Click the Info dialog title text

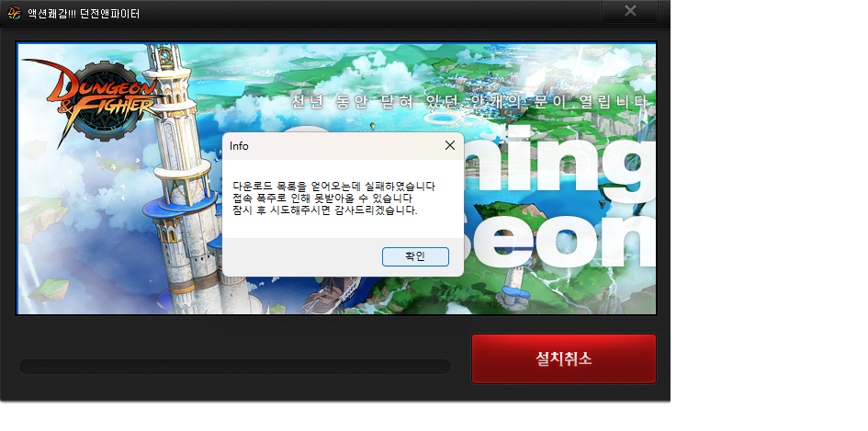[x=239, y=146]
